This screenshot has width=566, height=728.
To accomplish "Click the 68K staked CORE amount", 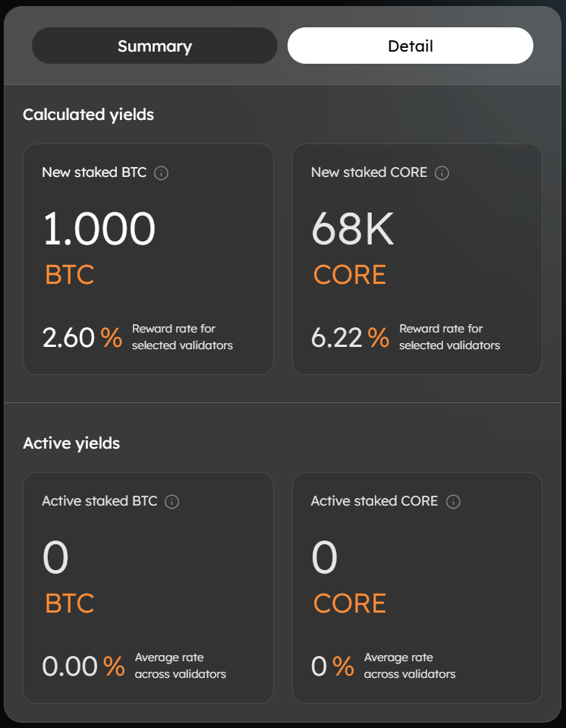I will tap(353, 228).
